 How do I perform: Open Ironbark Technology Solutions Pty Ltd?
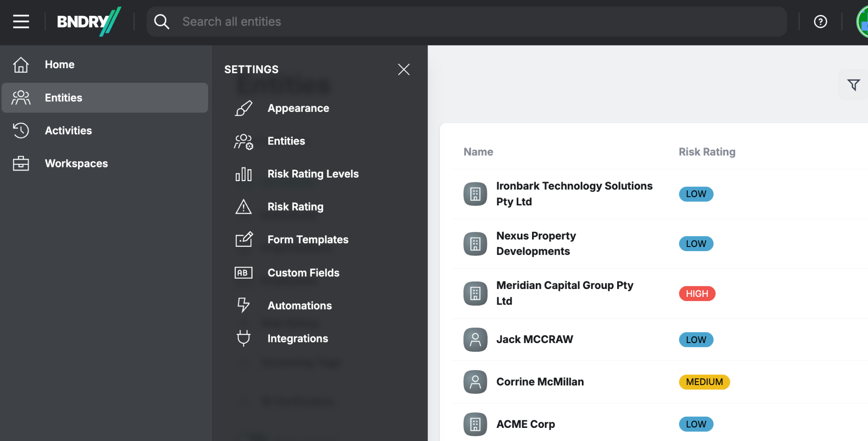[x=574, y=194]
